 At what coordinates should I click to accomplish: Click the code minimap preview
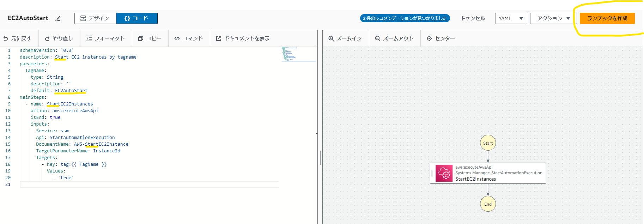pyautogui.click(x=298, y=54)
